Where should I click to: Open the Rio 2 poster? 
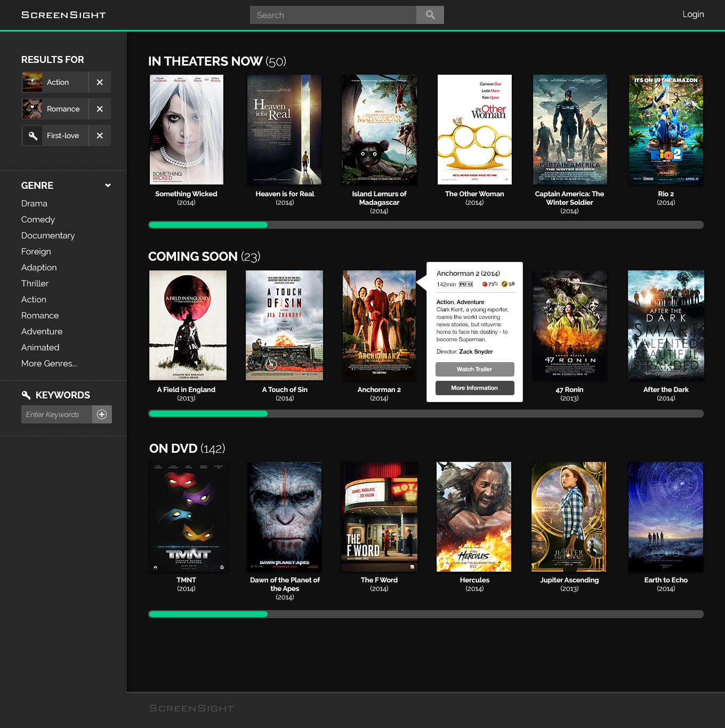(666, 130)
